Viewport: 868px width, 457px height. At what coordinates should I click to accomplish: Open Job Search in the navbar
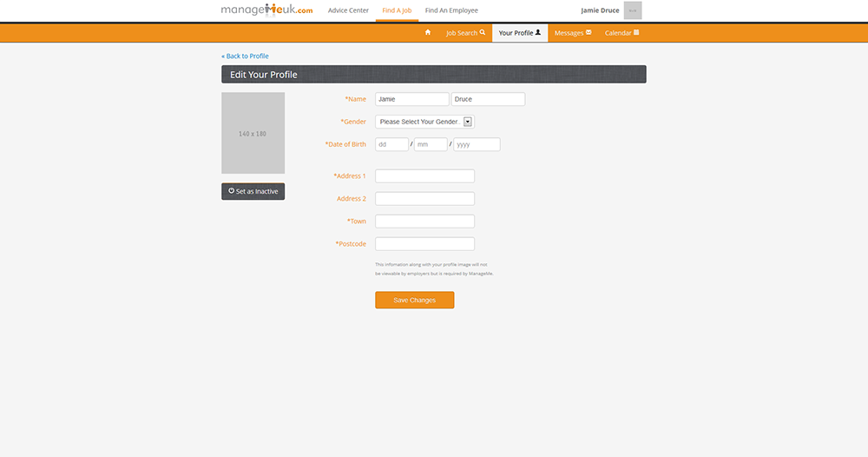click(x=465, y=33)
